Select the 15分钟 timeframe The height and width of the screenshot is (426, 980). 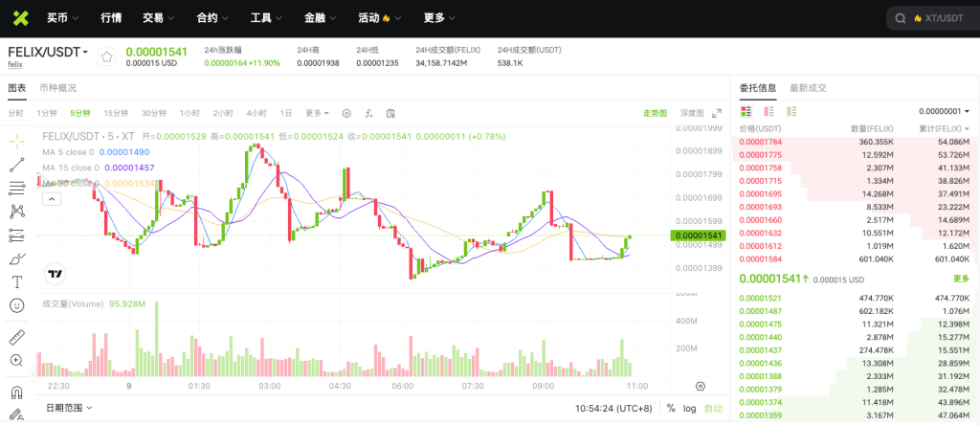point(116,113)
